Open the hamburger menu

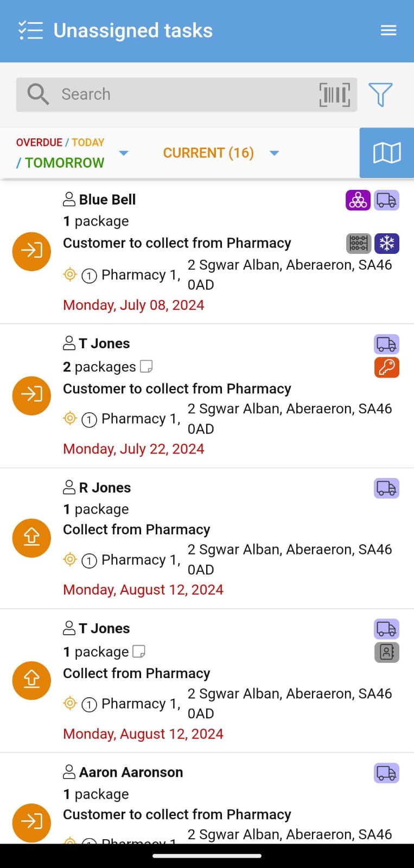tap(388, 30)
